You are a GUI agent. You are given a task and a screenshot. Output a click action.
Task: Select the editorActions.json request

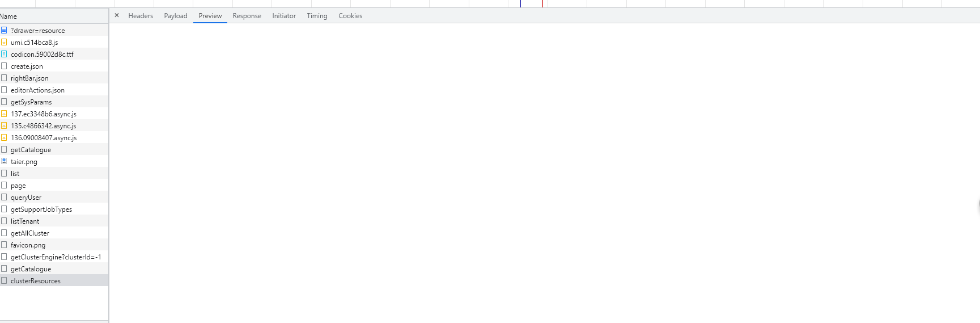pos(54,90)
